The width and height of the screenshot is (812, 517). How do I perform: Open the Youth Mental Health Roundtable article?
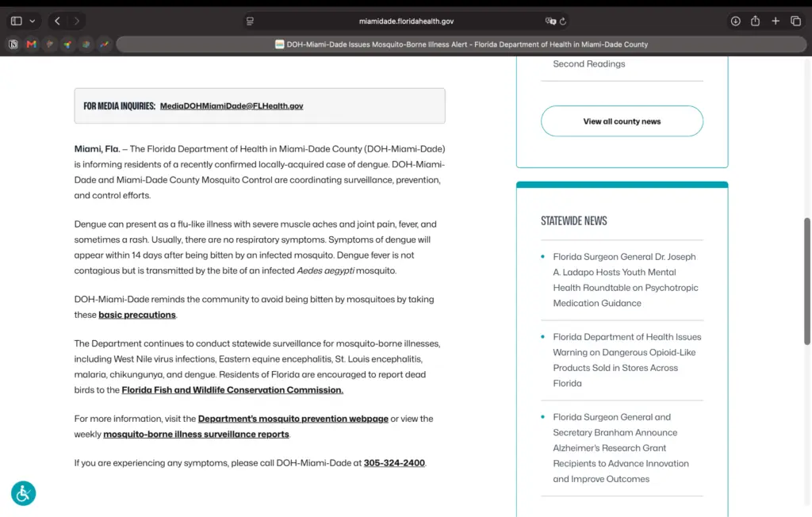[625, 280]
